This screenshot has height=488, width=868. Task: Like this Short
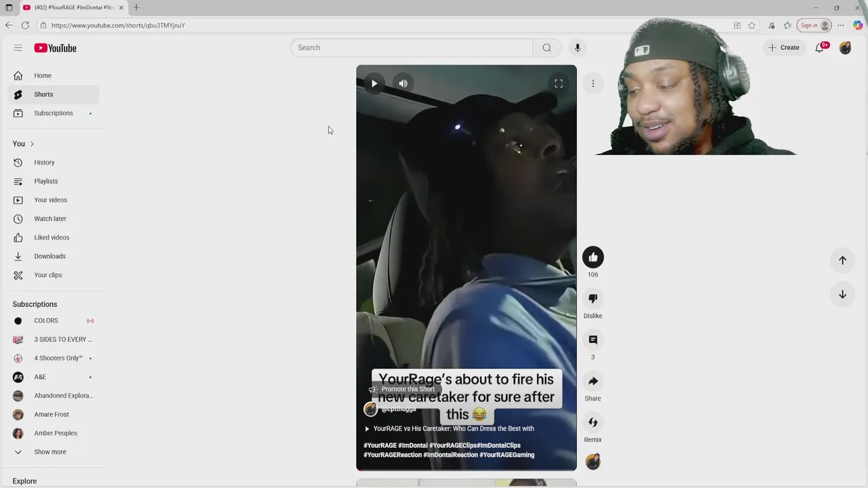593,257
